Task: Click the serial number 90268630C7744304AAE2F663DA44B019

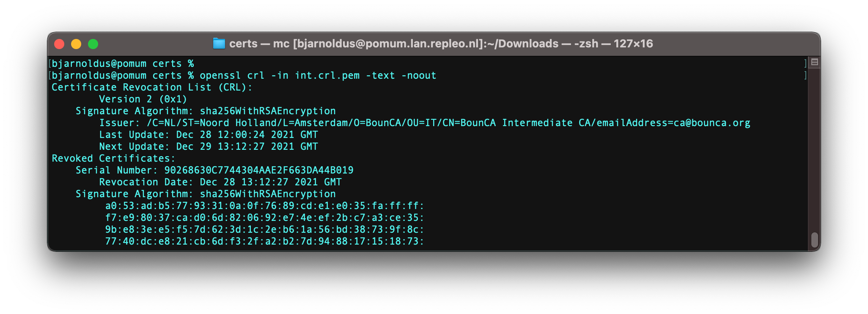Action: 259,170
